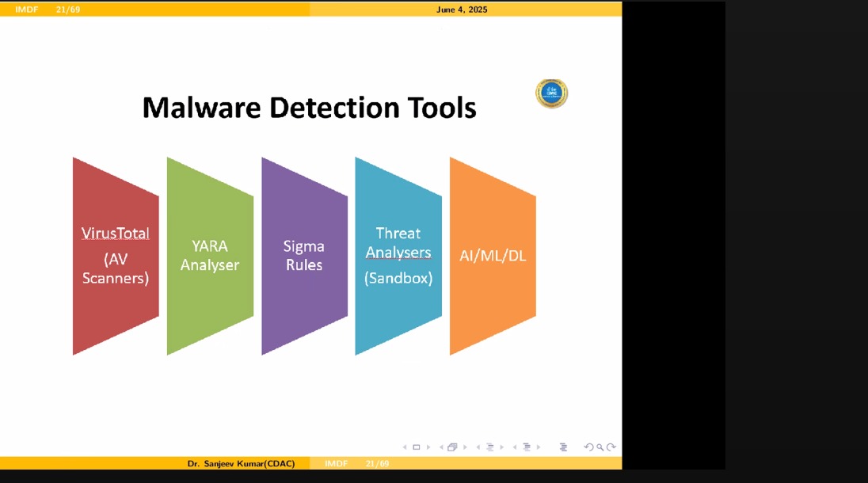Click the go back curved arrow
This screenshot has width=868, height=483.
point(588,447)
